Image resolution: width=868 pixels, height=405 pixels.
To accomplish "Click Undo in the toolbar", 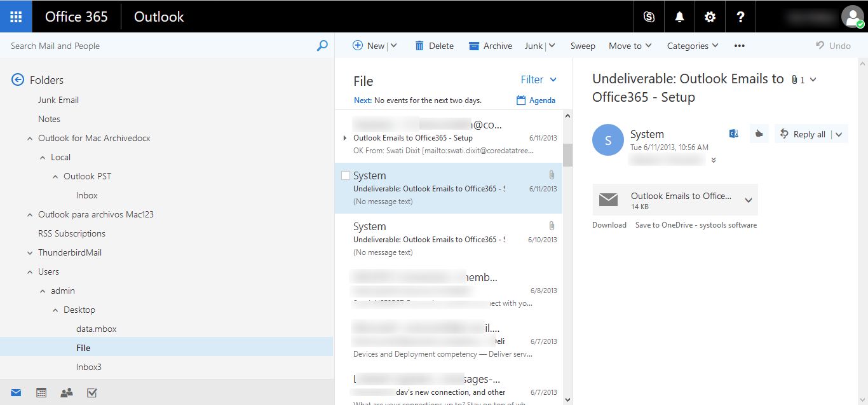I will point(833,46).
